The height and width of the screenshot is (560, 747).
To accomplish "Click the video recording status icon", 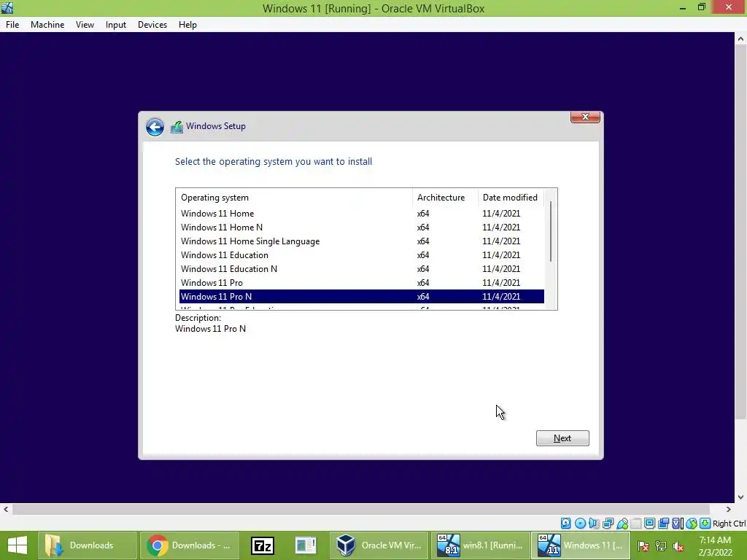I will tap(663, 524).
